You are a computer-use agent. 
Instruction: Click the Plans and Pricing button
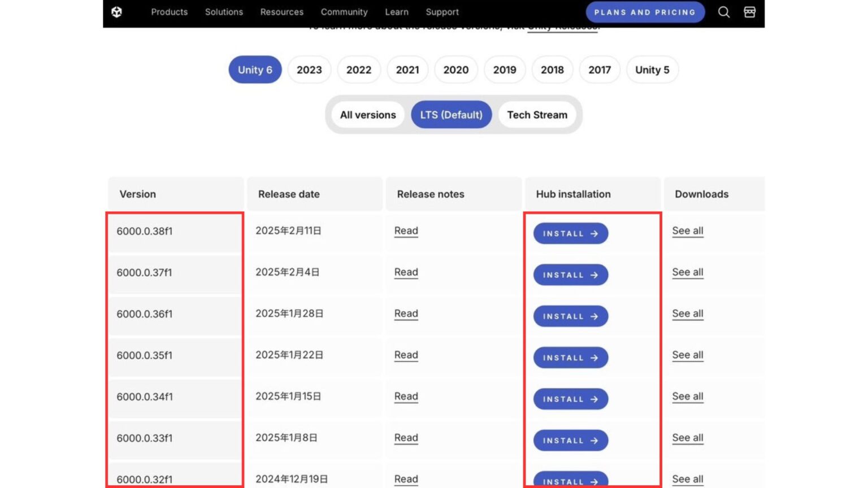coord(645,12)
